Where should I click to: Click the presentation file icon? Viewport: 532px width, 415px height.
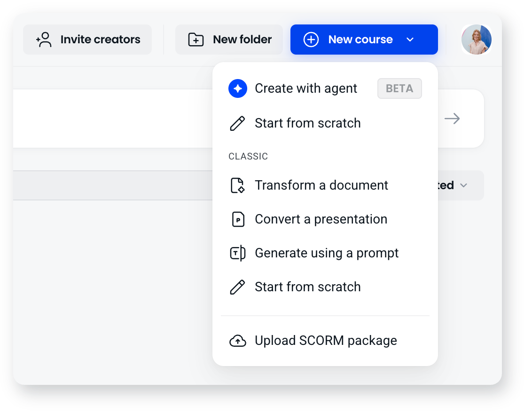tap(238, 219)
